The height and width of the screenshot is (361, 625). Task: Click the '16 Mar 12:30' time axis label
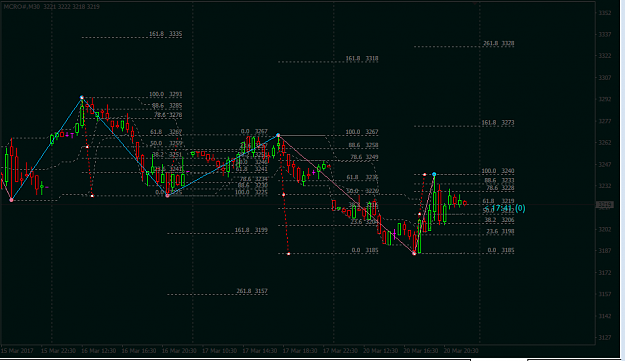(98, 351)
